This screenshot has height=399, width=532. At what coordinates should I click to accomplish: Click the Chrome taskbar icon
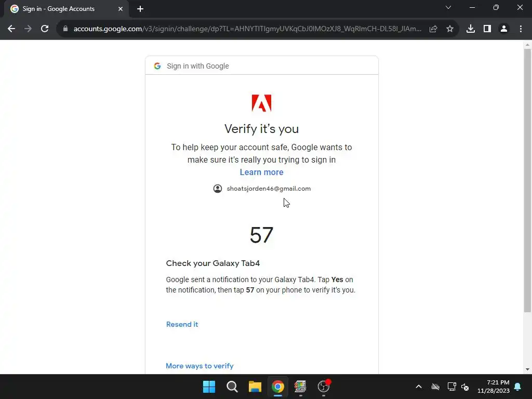pos(277,387)
